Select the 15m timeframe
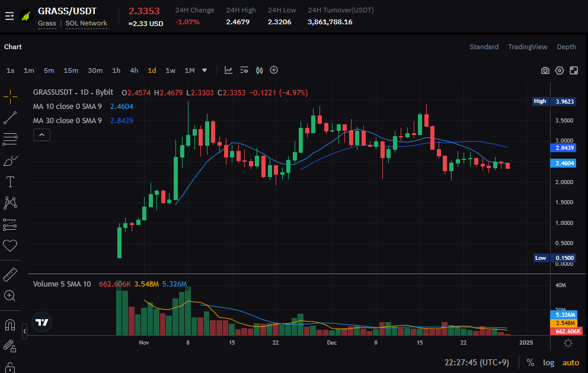 [x=71, y=70]
